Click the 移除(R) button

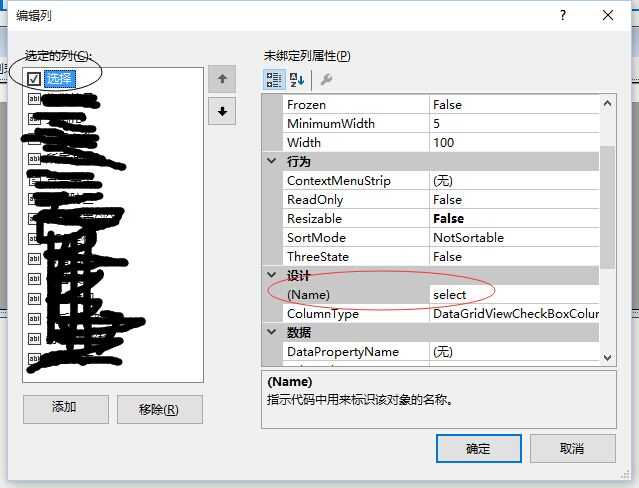click(160, 409)
